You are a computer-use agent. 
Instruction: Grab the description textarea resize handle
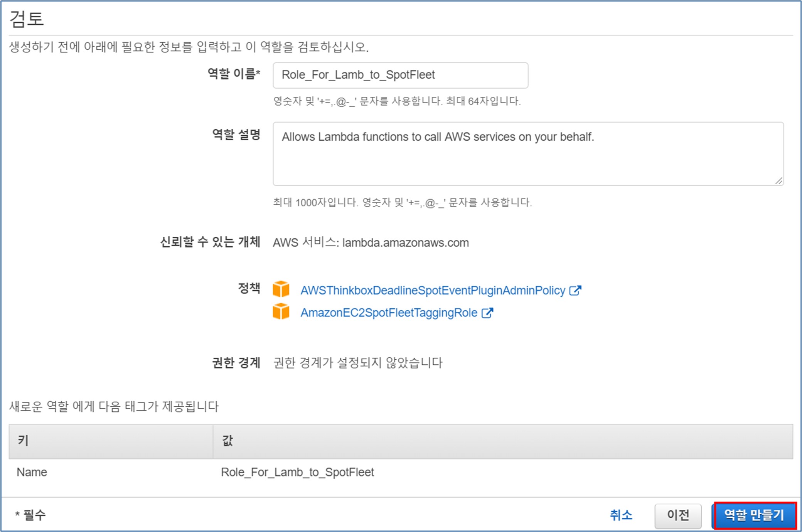[778, 180]
